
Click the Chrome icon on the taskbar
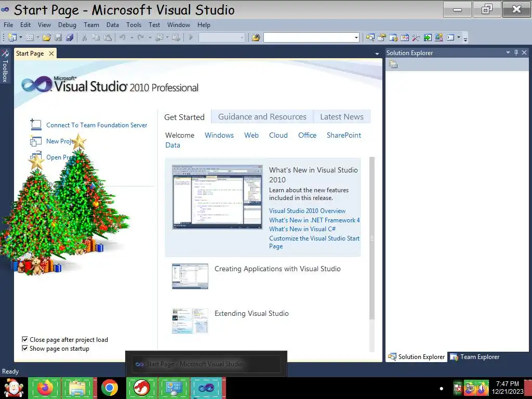coord(109,388)
